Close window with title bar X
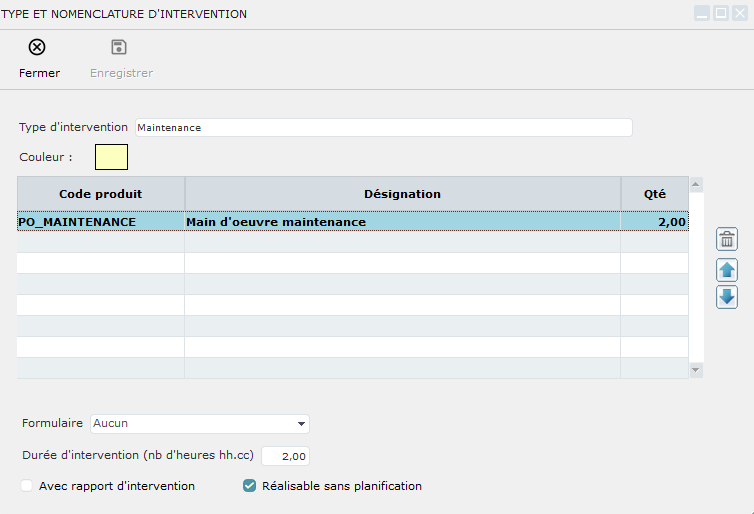754x514 pixels. tap(739, 14)
